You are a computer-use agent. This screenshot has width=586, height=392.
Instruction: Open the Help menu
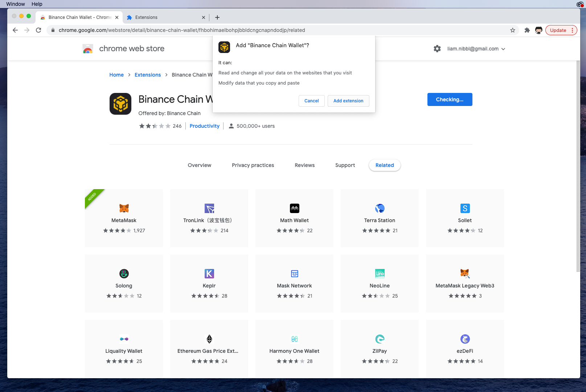point(37,4)
